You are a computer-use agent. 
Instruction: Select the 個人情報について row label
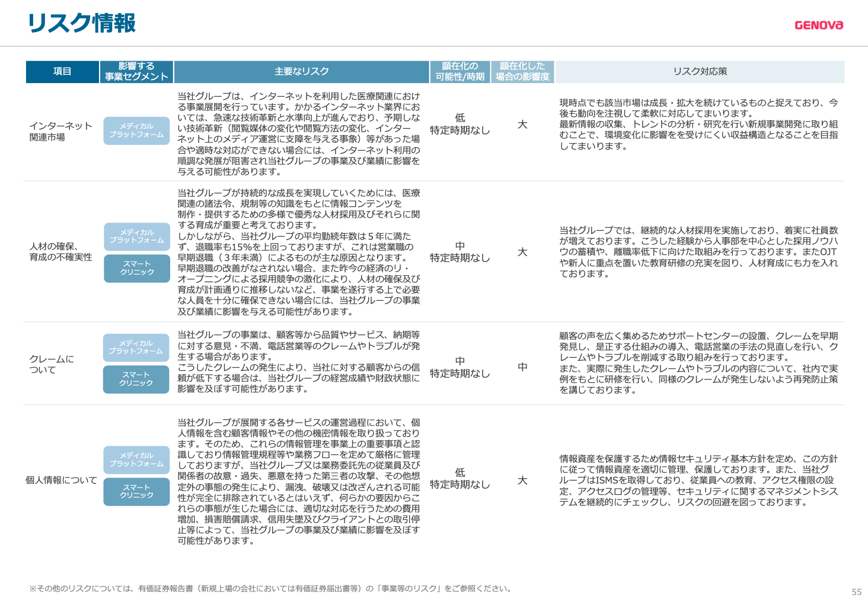[x=61, y=480]
